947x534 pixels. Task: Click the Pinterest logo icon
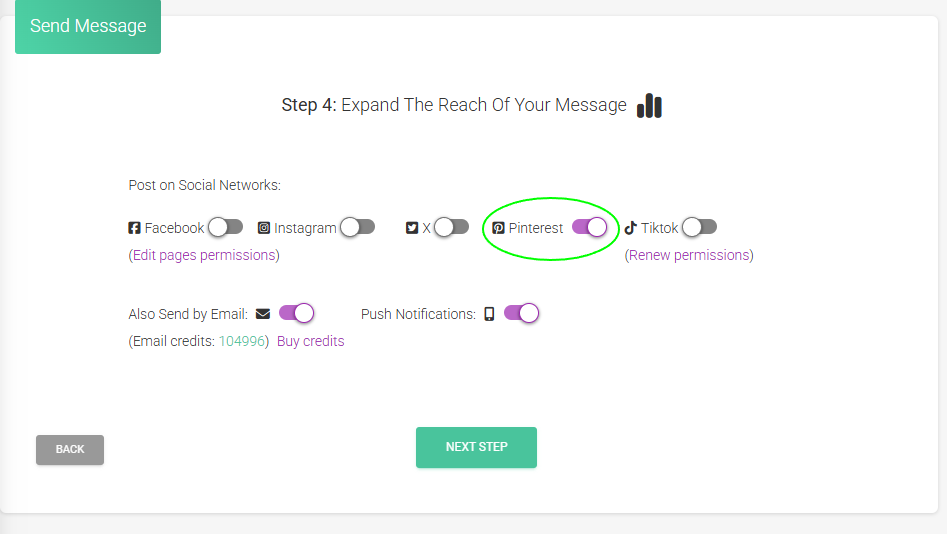498,228
